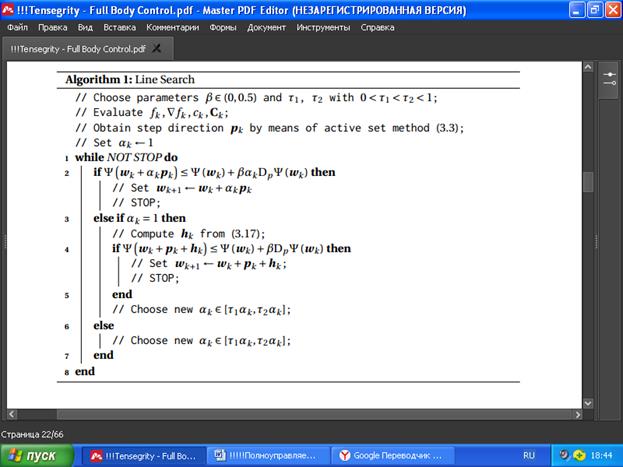Open the Формы menu
Image resolution: width=623 pixels, height=467 pixels.
223,27
